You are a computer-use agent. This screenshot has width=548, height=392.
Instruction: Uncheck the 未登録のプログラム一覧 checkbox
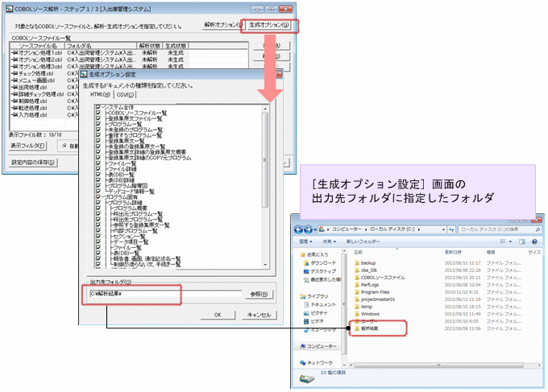pos(98,130)
